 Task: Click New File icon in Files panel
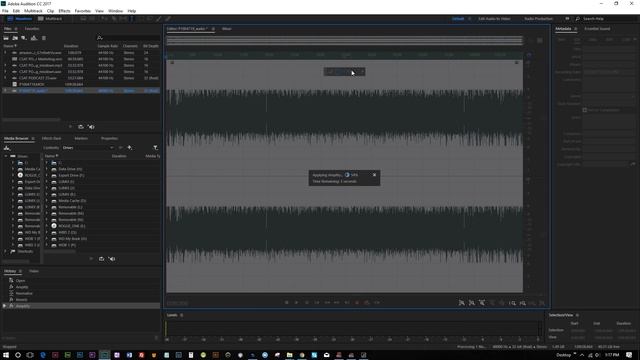(24, 38)
